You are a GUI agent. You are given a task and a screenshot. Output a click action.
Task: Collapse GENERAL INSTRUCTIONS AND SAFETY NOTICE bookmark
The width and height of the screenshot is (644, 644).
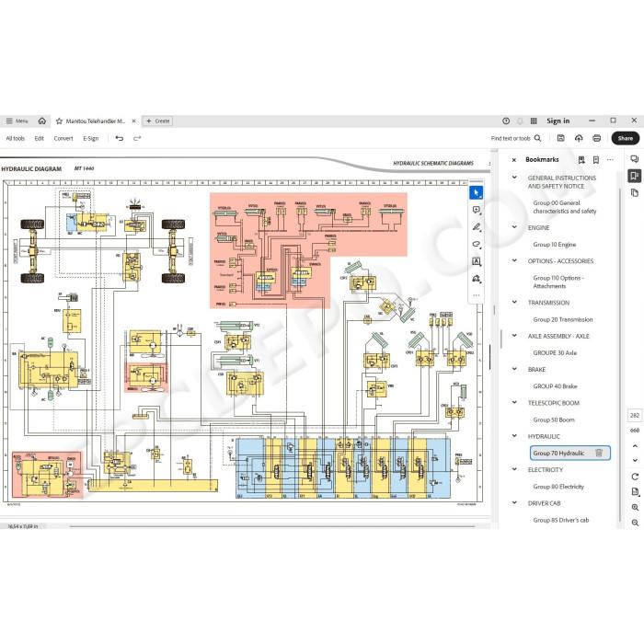(x=514, y=178)
